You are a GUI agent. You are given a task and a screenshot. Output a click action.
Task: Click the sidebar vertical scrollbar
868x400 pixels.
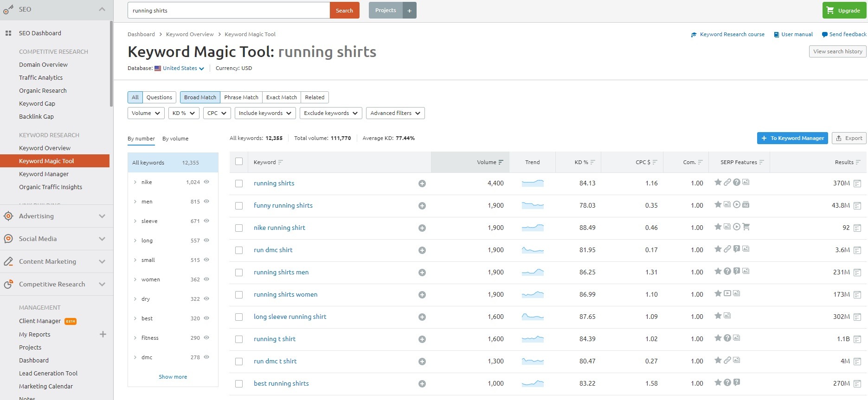[x=111, y=64]
